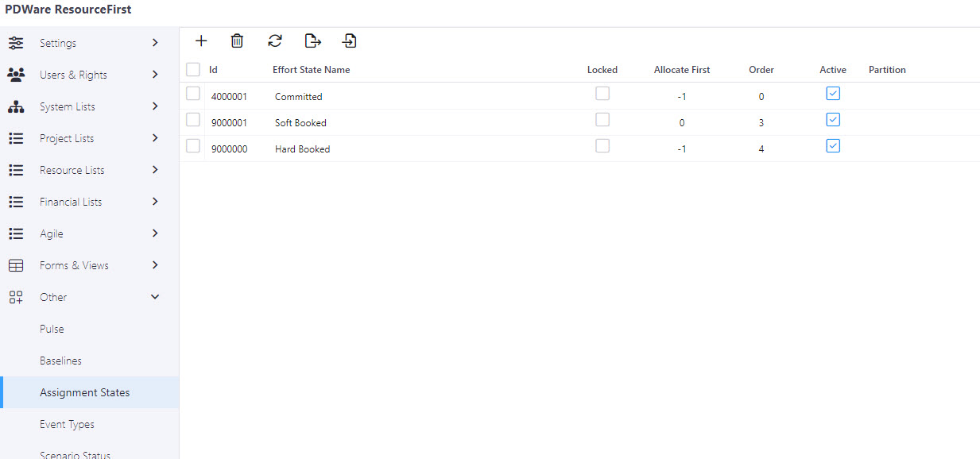The width and height of the screenshot is (980, 459).
Task: Import assignment states data
Action: (349, 40)
